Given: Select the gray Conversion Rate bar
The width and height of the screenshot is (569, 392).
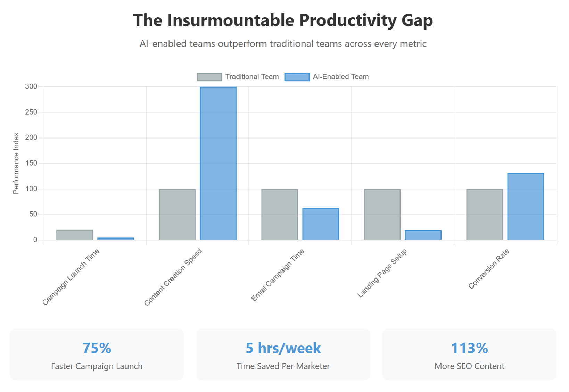Looking at the screenshot, I should [x=485, y=215].
